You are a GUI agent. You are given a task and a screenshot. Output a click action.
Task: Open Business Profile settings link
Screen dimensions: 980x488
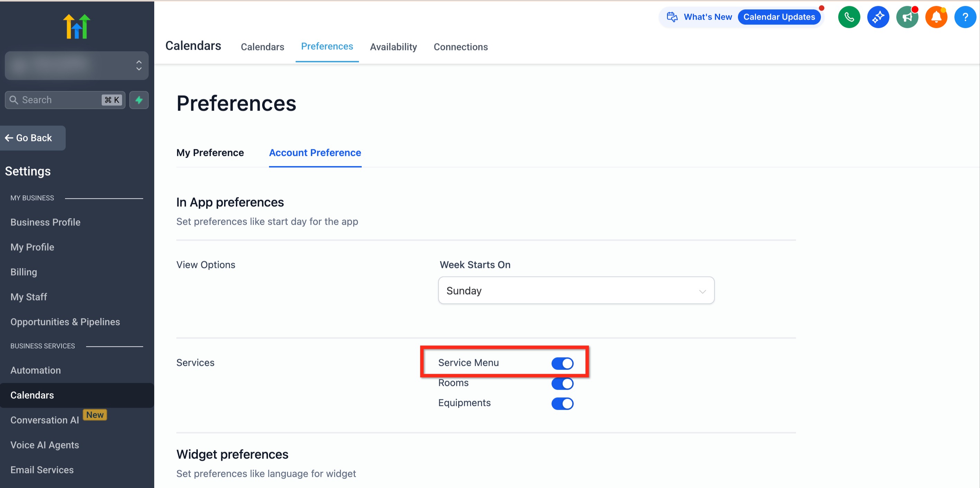(x=45, y=222)
